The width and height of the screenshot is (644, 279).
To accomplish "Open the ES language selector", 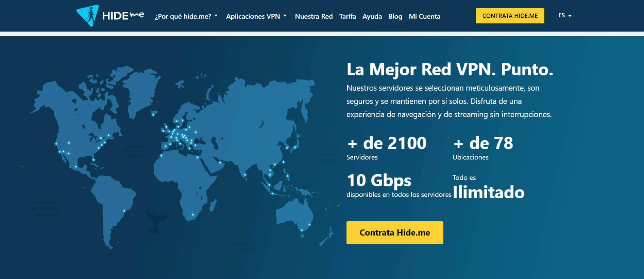I will pos(565,15).
